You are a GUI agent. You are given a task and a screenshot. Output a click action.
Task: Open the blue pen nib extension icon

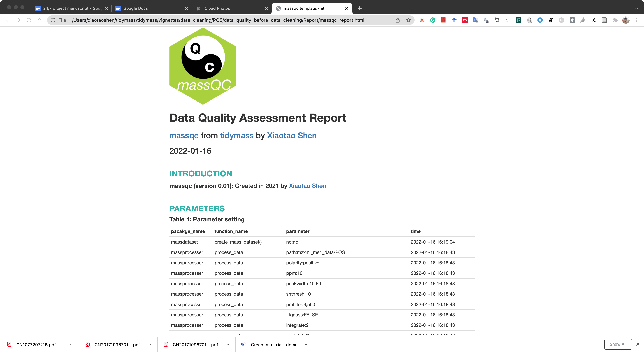(x=540, y=20)
